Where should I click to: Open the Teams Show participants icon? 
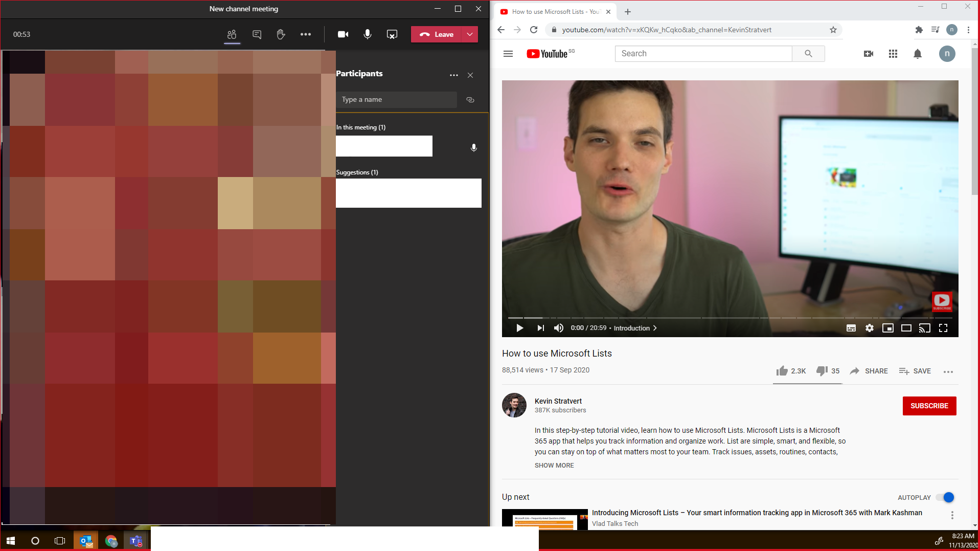point(232,34)
